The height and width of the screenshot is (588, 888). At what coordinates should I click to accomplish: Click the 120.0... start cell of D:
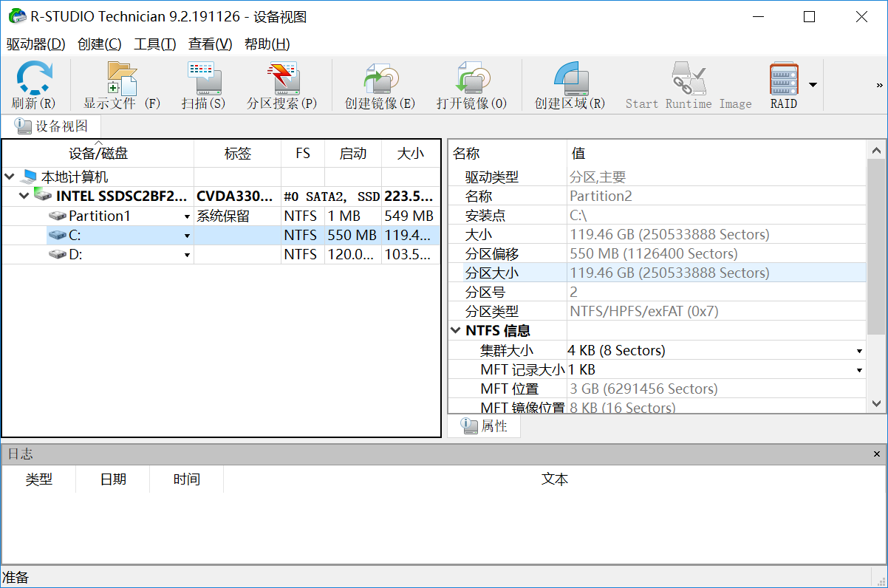(352, 255)
